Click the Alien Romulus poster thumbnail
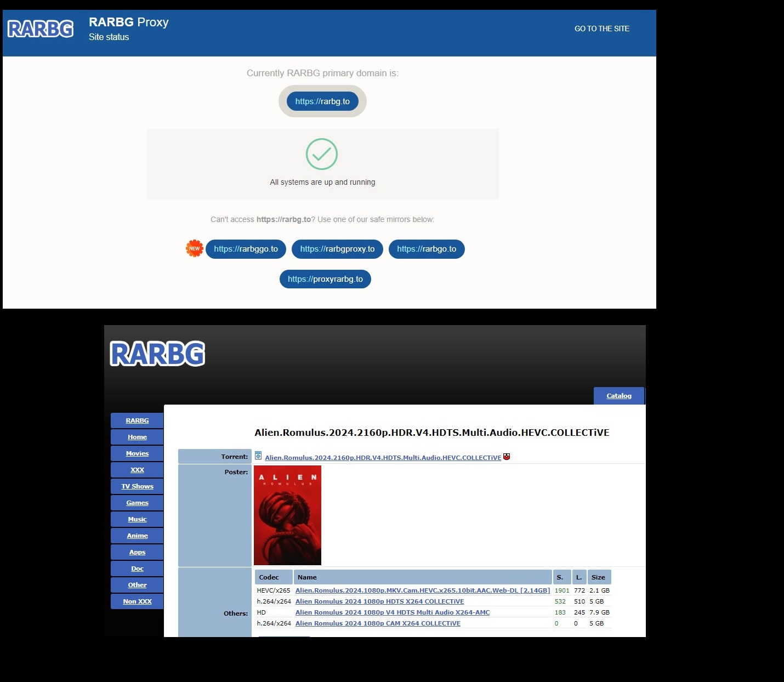The width and height of the screenshot is (784, 682). 287,515
